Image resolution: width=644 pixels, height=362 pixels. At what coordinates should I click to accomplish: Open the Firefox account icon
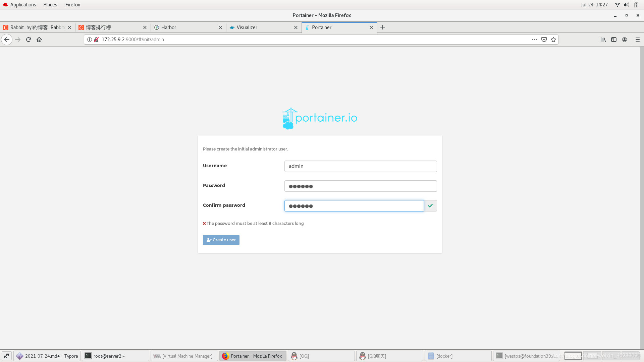[x=625, y=40]
